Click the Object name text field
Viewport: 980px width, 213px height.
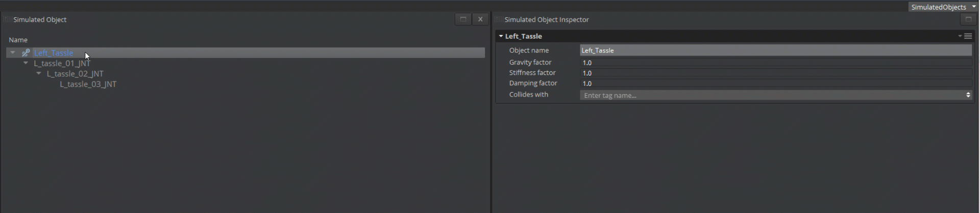point(775,50)
